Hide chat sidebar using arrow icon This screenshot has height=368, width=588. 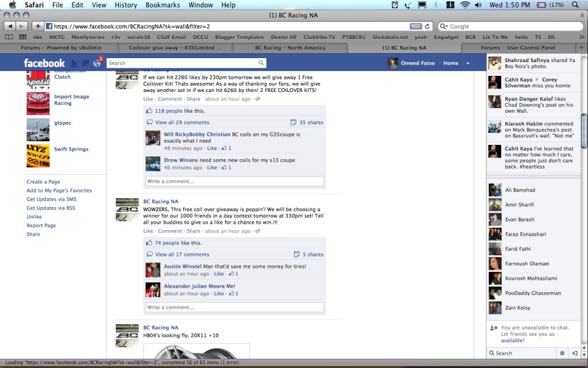point(575,353)
